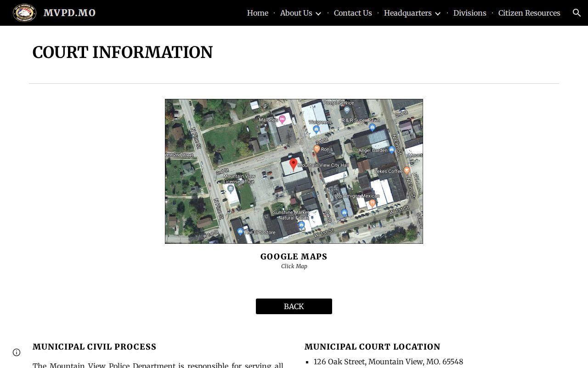Click the MUNICIPAL COURT LOCATION heading
Viewport: 588px width, 368px height.
(373, 347)
